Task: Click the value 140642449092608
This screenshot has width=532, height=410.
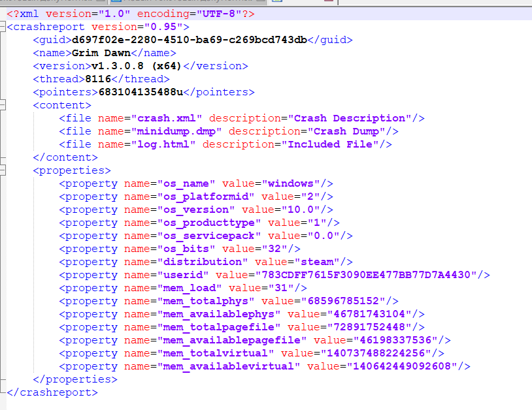Action: [x=402, y=366]
